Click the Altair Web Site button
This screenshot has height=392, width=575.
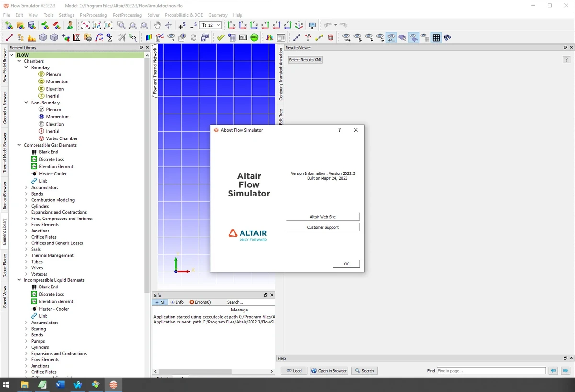(323, 217)
